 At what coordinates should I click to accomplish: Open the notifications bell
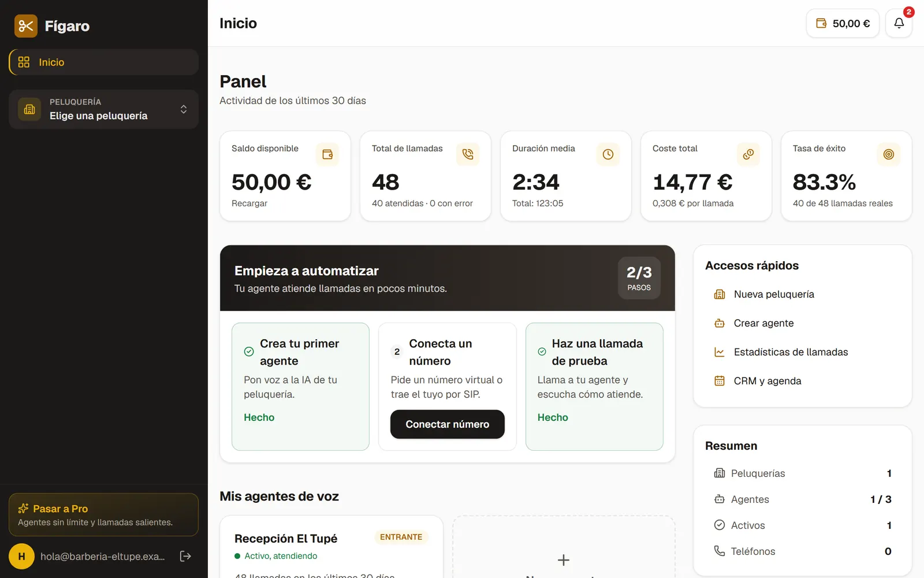(x=899, y=23)
